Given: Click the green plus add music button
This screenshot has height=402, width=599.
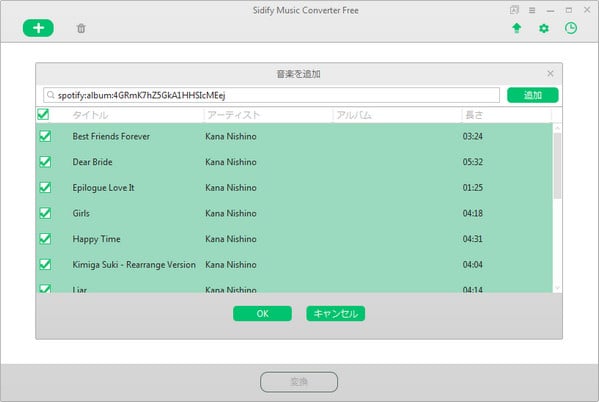Looking at the screenshot, I should point(38,28).
